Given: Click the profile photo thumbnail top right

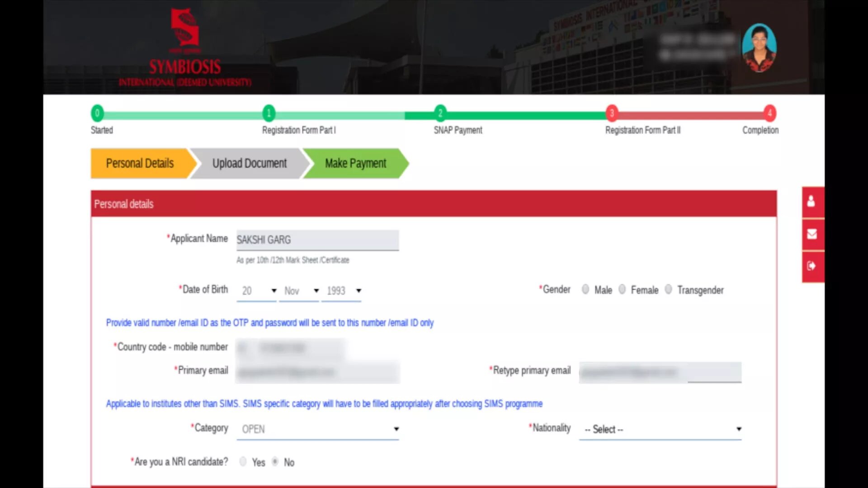Looking at the screenshot, I should click(x=760, y=48).
